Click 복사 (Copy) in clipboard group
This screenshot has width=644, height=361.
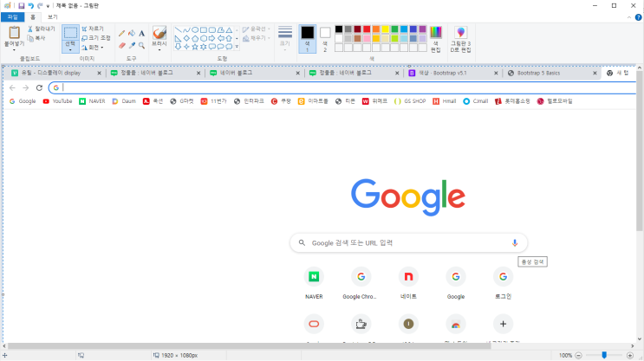(36, 38)
